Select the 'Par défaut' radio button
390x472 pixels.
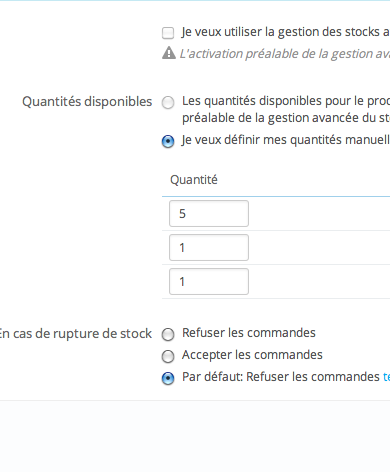click(x=168, y=378)
